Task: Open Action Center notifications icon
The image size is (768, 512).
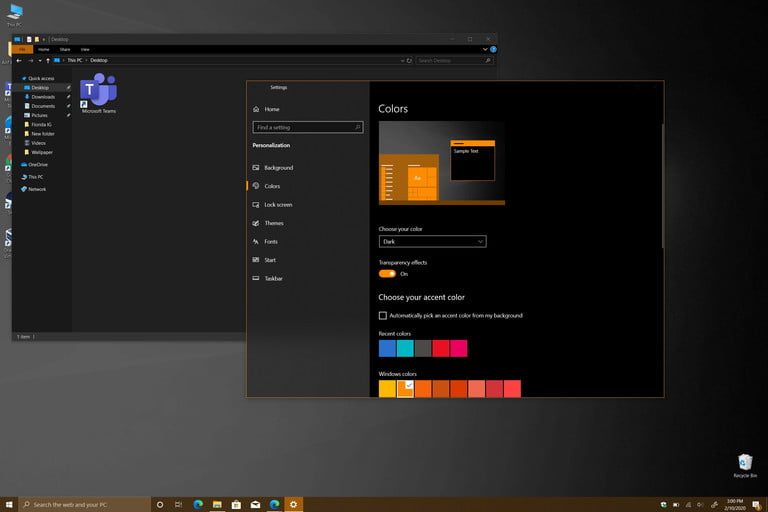Action: (757, 505)
